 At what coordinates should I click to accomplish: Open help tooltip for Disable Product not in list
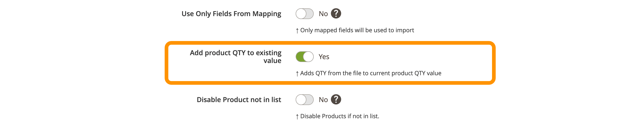pyautogui.click(x=336, y=99)
